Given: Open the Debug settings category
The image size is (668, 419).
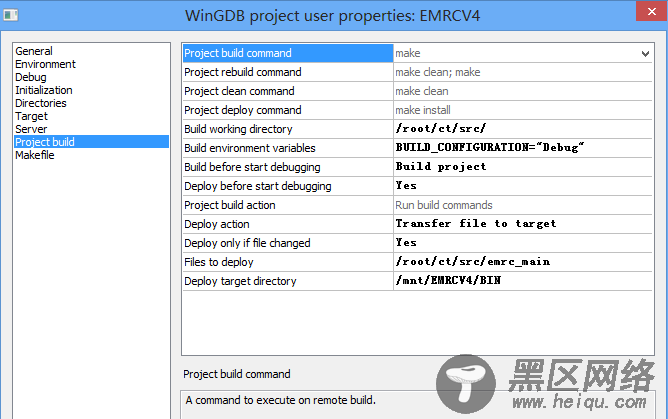Looking at the screenshot, I should coord(31,77).
